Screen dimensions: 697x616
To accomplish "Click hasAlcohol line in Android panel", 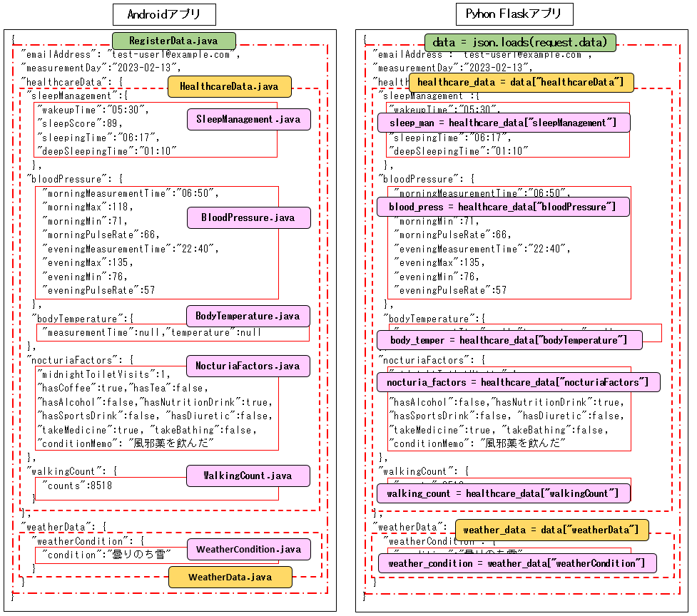I will [x=155, y=402].
